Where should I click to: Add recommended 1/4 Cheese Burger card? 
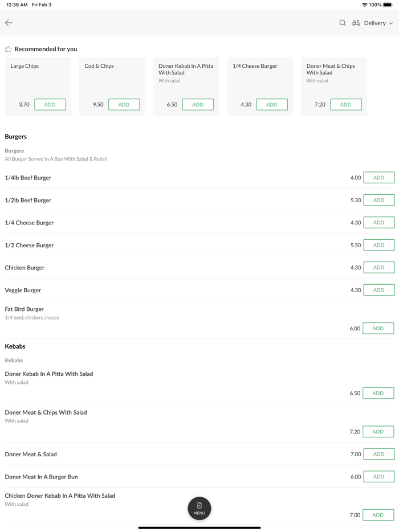(x=272, y=104)
